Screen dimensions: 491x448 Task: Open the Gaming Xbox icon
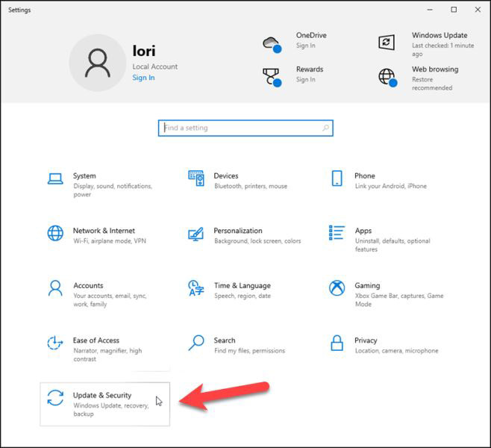tap(337, 287)
